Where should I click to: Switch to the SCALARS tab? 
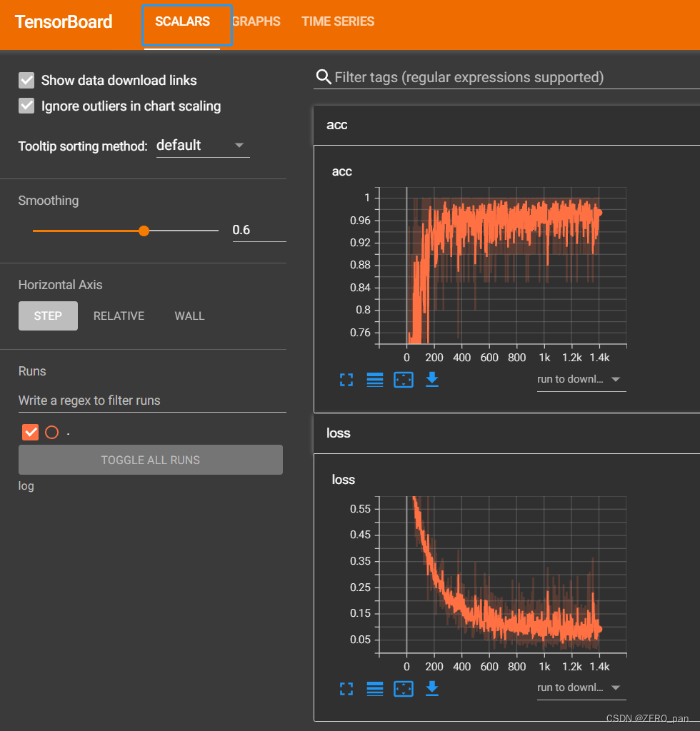coord(182,21)
